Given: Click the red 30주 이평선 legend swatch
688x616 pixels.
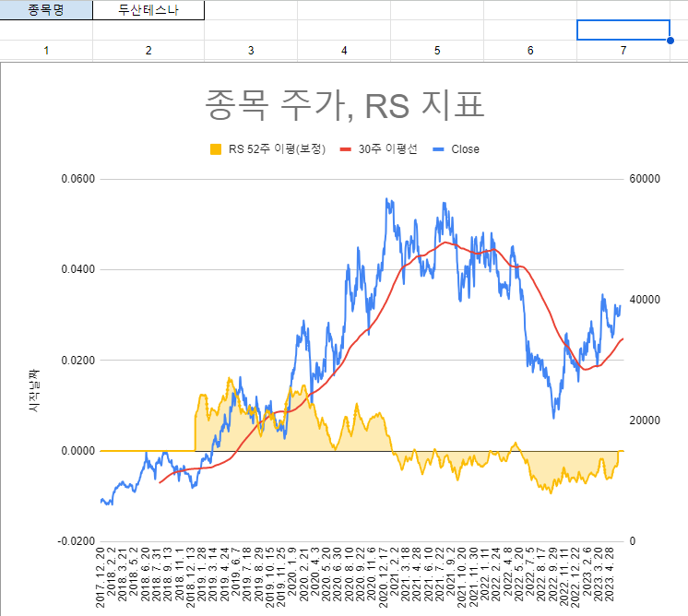Looking at the screenshot, I should point(346,149).
